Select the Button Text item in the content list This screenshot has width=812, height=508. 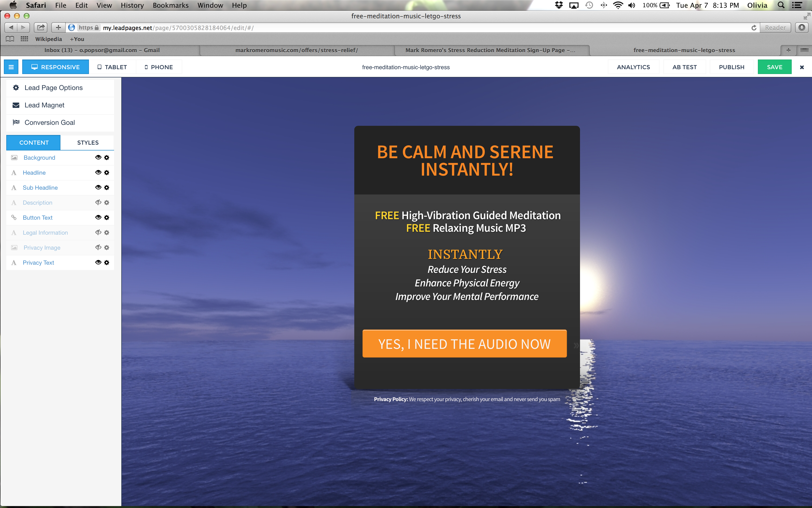[38, 218]
